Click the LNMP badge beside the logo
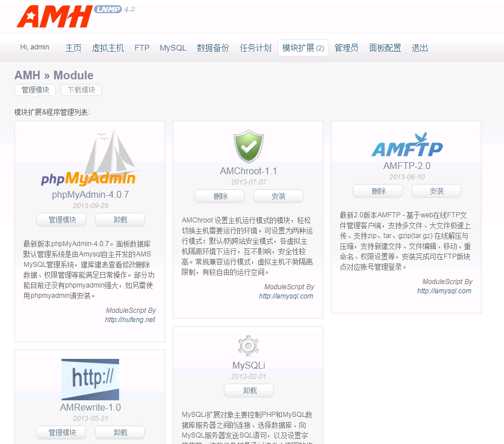Screen dimensions: 504x444 click(108, 9)
